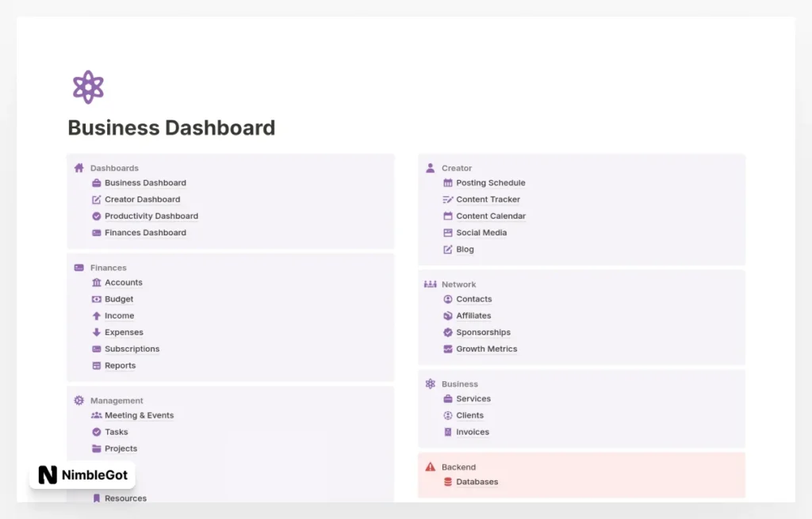Click the calendar icon beside Posting Schedule
The width and height of the screenshot is (812, 519).
point(448,183)
